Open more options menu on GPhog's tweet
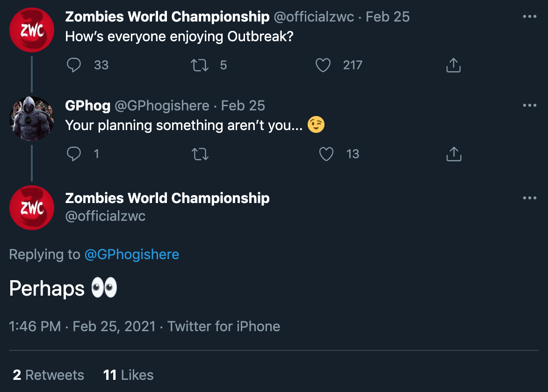Viewport: 548px width, 392px height. (529, 106)
